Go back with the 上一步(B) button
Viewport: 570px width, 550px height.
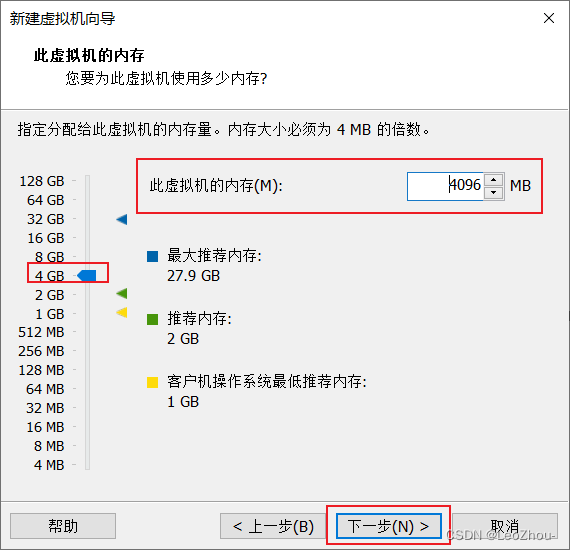pyautogui.click(x=273, y=526)
